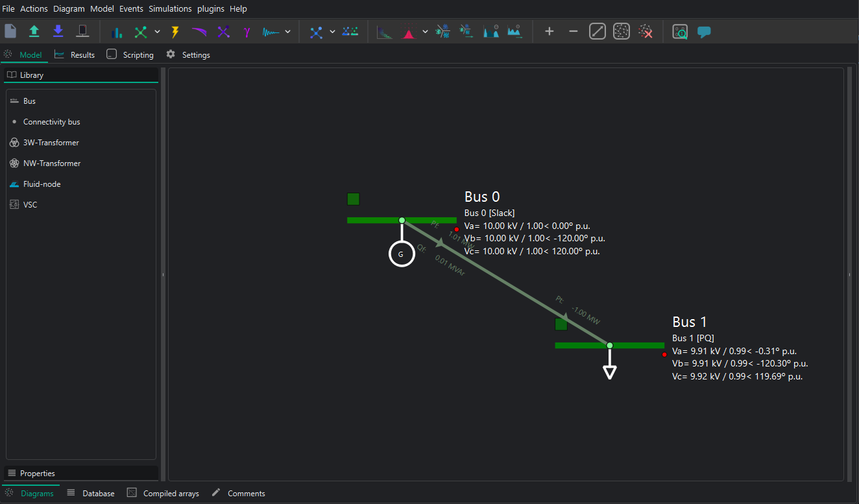The height and width of the screenshot is (504, 859).
Task: Click the purple crossed-nodes contingency icon
Action: 223,31
